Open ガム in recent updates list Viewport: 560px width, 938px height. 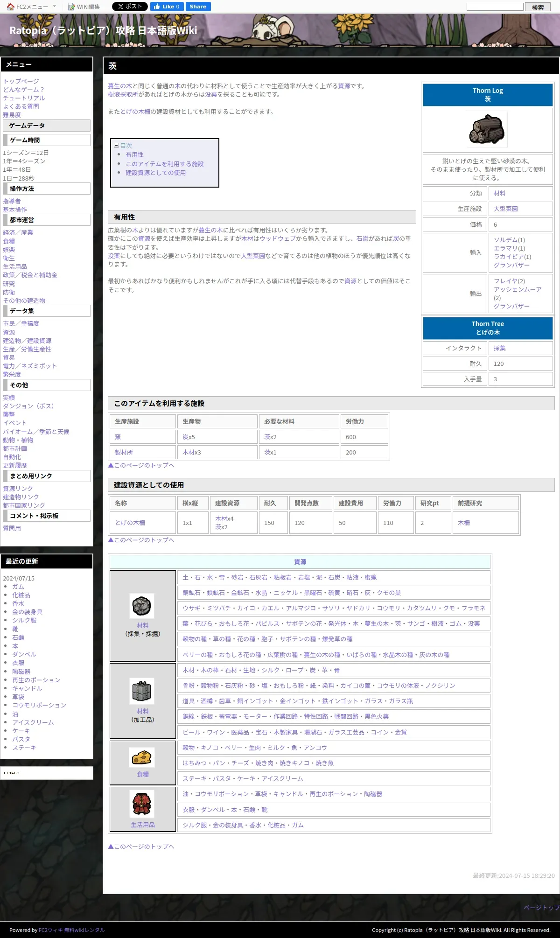18,587
